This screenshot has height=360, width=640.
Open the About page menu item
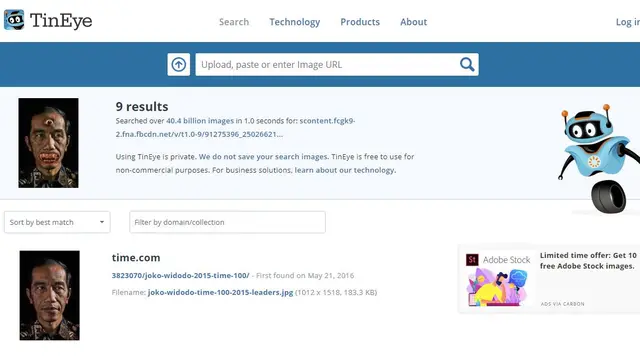pyautogui.click(x=413, y=22)
